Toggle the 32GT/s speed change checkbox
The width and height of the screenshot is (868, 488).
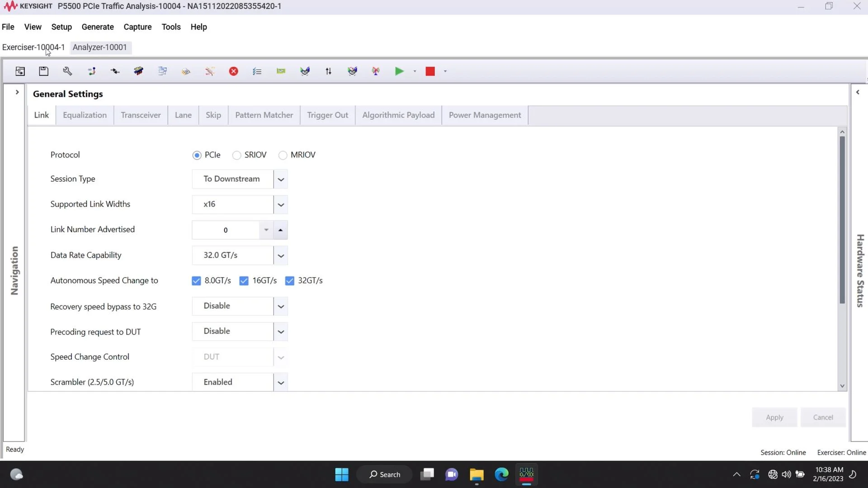click(x=290, y=281)
